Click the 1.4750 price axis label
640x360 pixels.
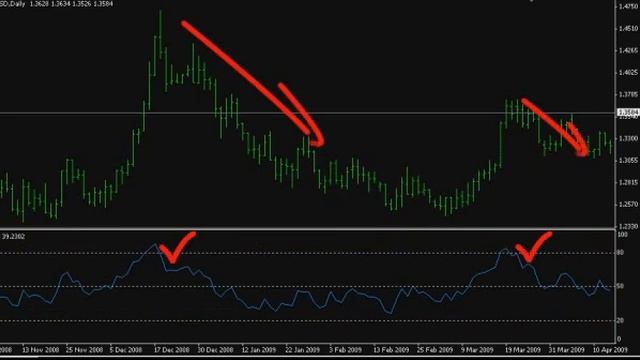point(628,7)
